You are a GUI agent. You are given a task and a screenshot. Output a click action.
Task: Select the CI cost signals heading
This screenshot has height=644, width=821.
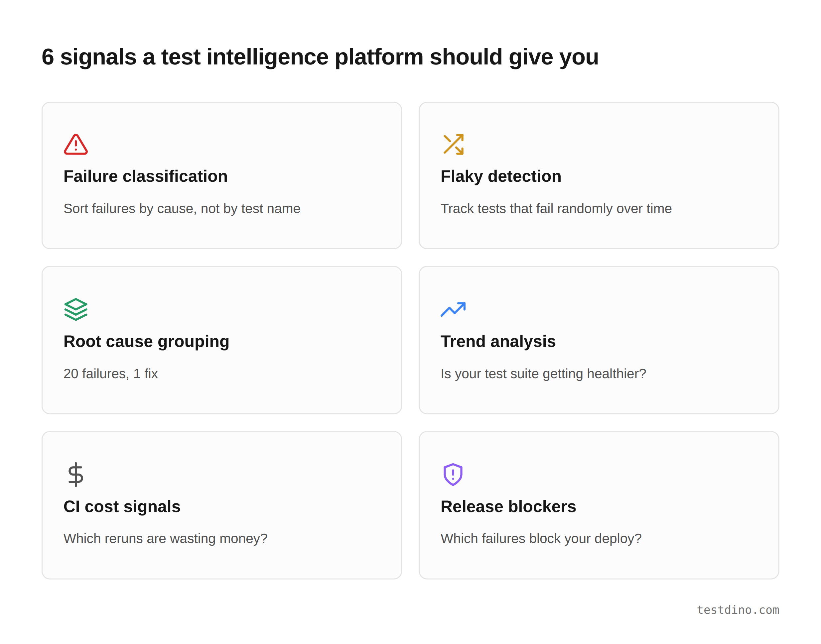point(121,506)
